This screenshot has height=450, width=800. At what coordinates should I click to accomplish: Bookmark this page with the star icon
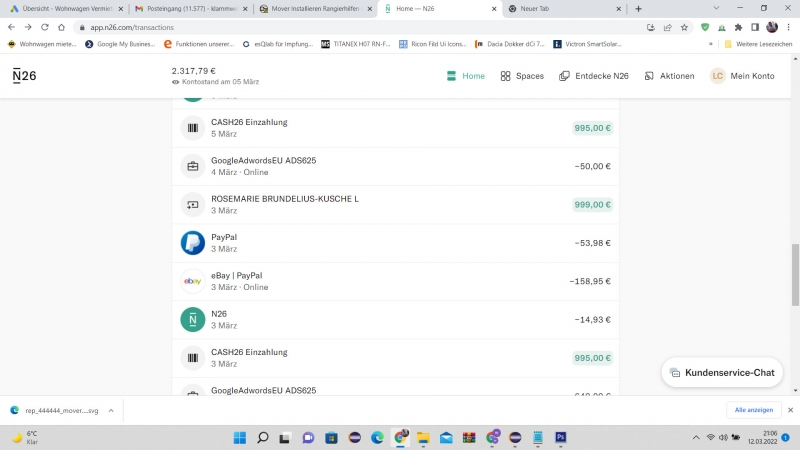(682, 27)
